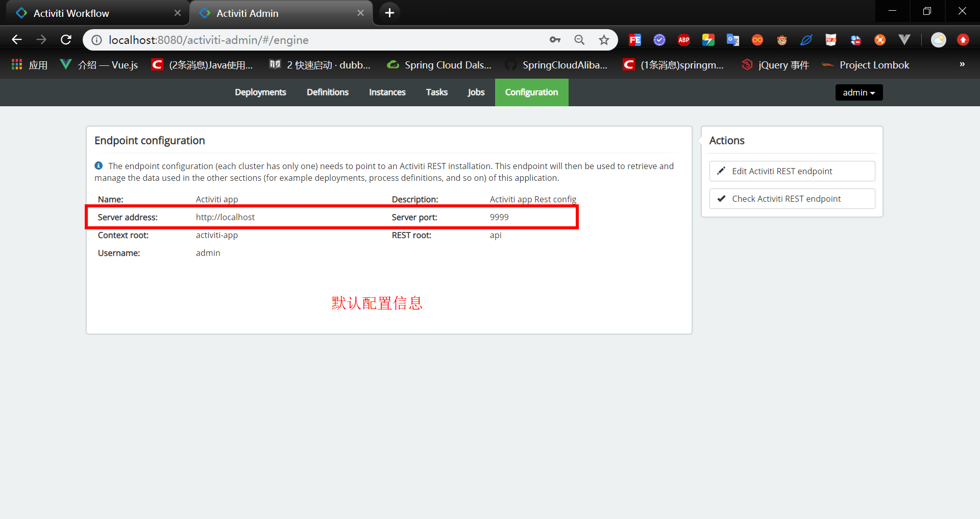Open the FE helper extension icon
The width and height of the screenshot is (980, 519).
click(x=635, y=40)
